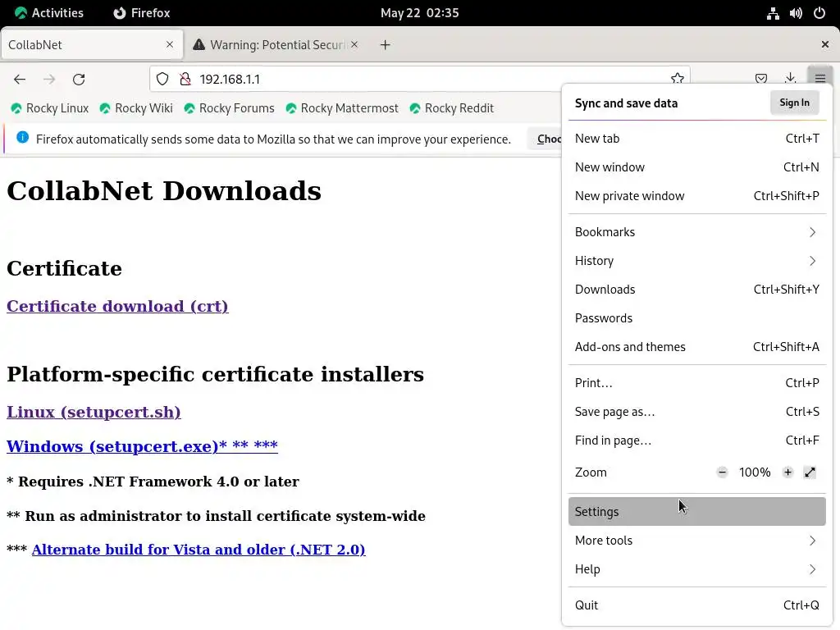Open Passwords from the menu
Image resolution: width=840 pixels, height=630 pixels.
(697, 318)
